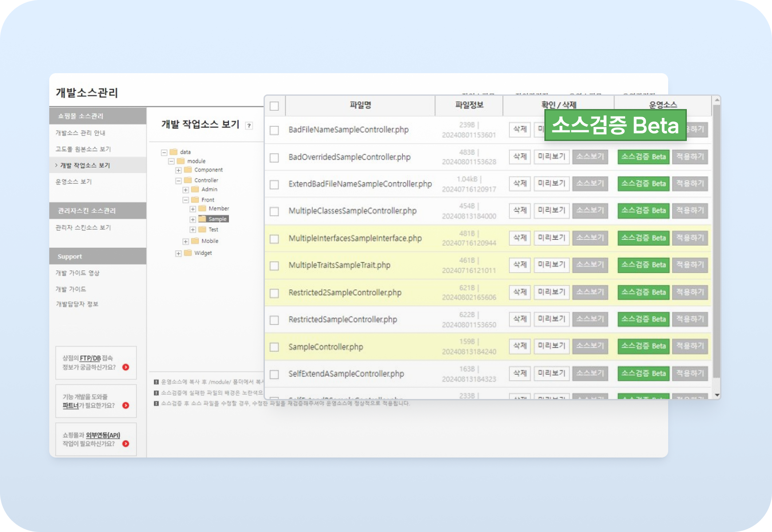Click the file list vertical scrollbar thumb
The image size is (772, 532).
pyautogui.click(x=717, y=239)
